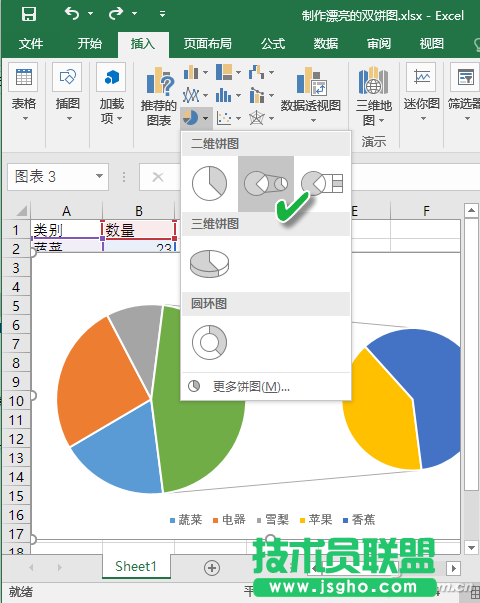
Task: Open the recommended charts button
Action: pos(159,97)
